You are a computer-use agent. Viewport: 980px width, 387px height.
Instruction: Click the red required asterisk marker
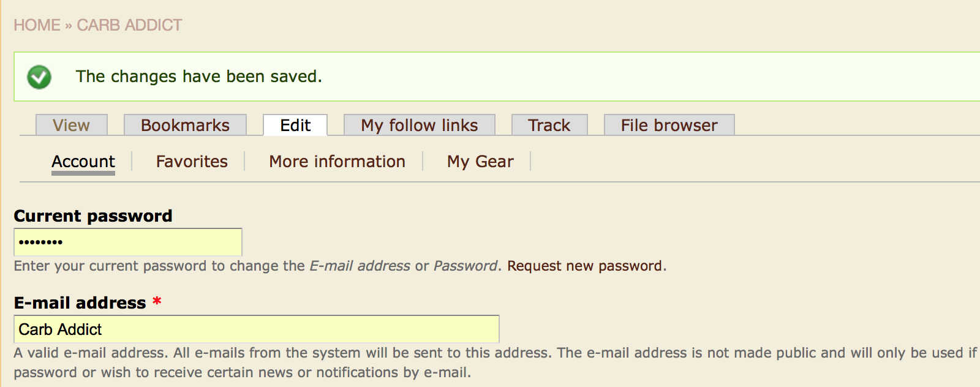tap(157, 301)
